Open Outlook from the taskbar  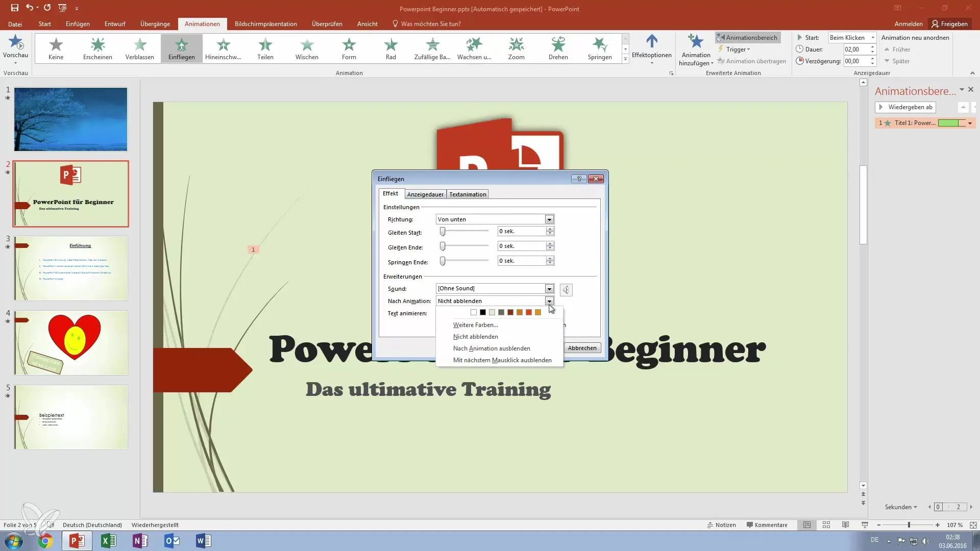pos(172,541)
